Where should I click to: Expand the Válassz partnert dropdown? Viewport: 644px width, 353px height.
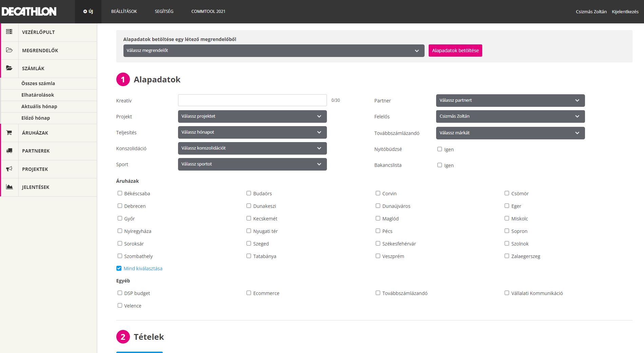point(510,100)
